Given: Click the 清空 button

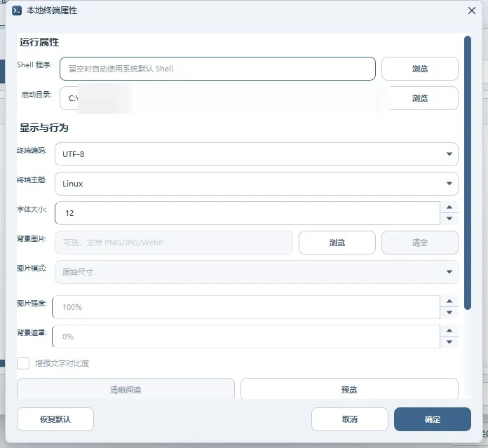Looking at the screenshot, I should click(x=419, y=243).
